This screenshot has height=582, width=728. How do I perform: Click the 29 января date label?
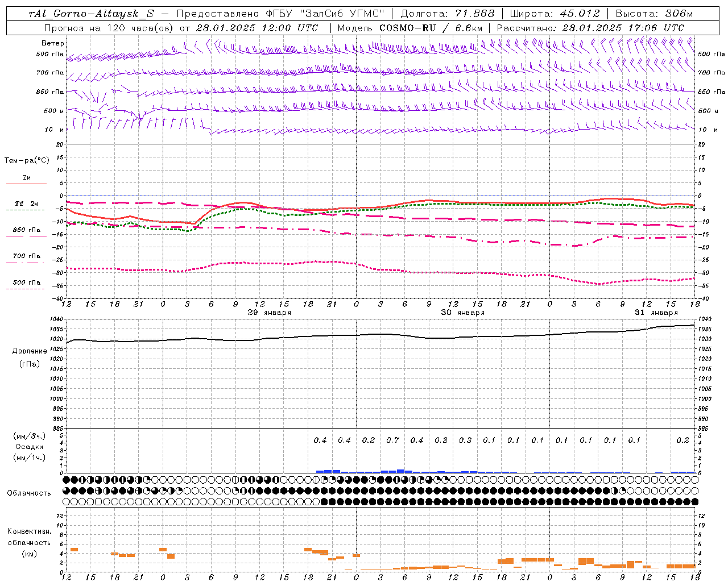pos(270,313)
